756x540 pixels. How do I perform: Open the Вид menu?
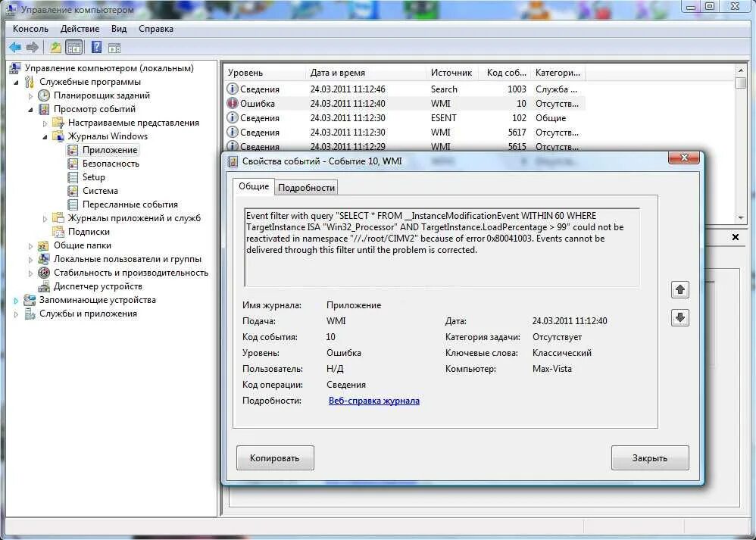[119, 29]
